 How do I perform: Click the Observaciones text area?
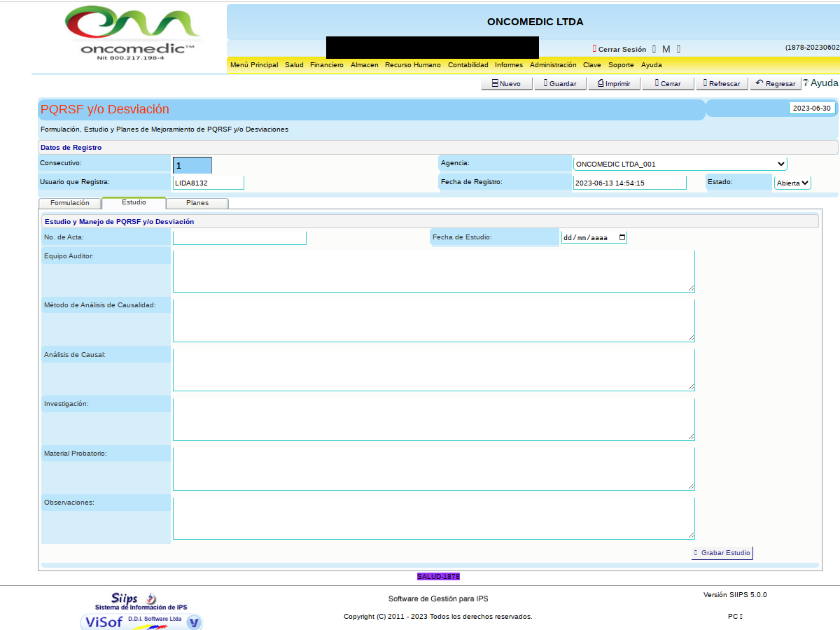pyautogui.click(x=433, y=518)
